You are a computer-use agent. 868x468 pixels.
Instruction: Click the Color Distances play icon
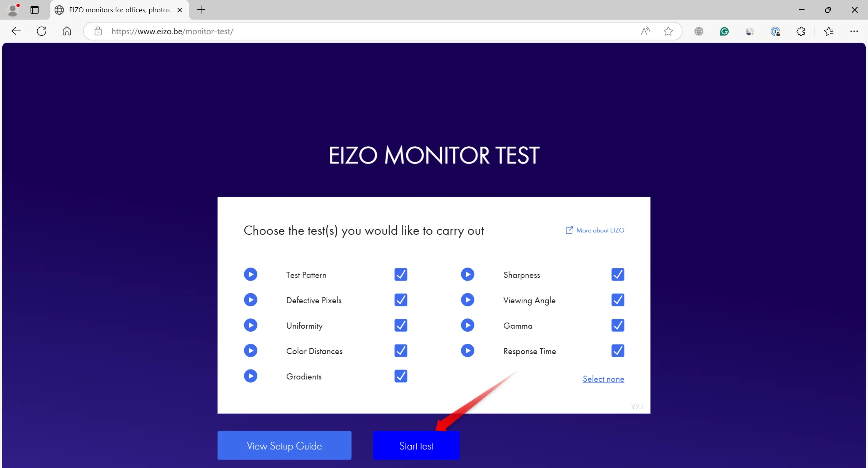pos(251,351)
